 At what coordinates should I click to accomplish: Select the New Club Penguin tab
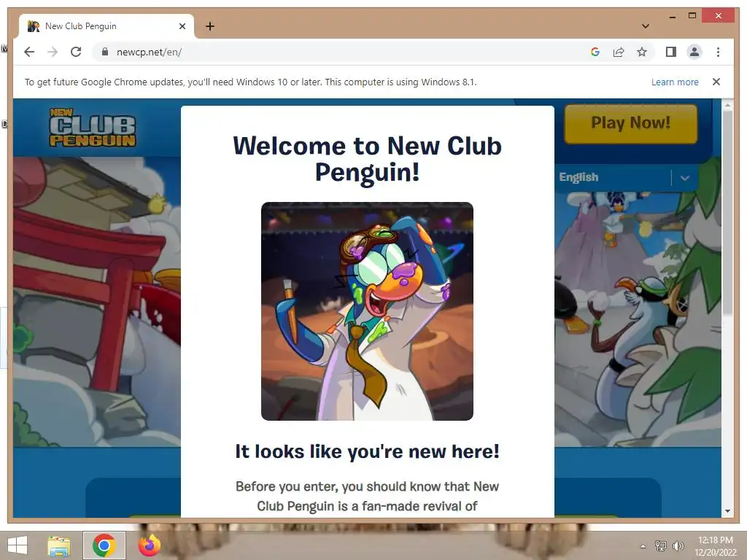(107, 26)
